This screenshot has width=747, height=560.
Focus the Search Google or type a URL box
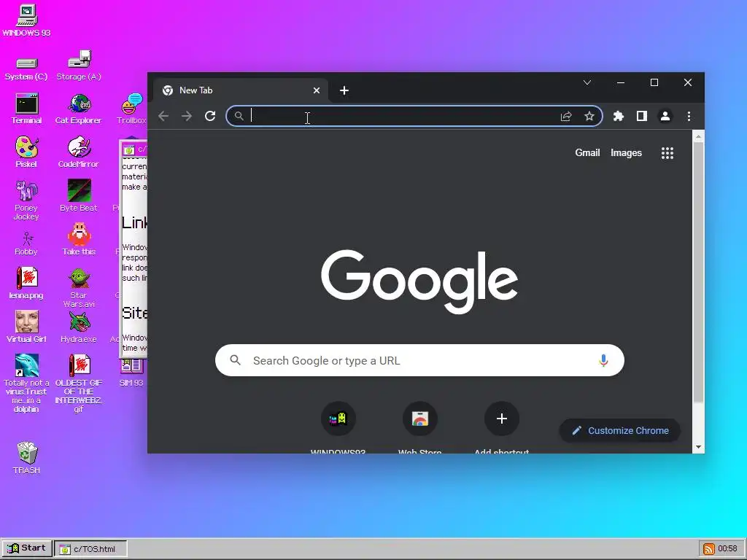(419, 360)
